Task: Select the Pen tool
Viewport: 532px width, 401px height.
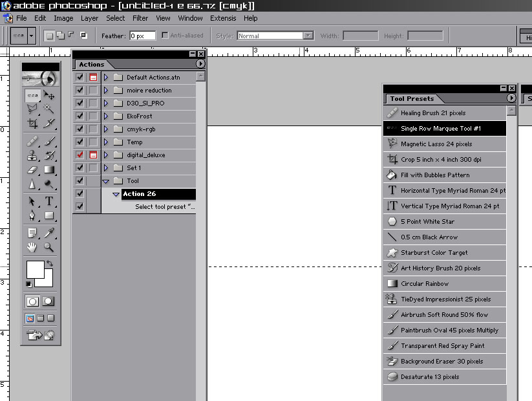Action: pyautogui.click(x=32, y=215)
